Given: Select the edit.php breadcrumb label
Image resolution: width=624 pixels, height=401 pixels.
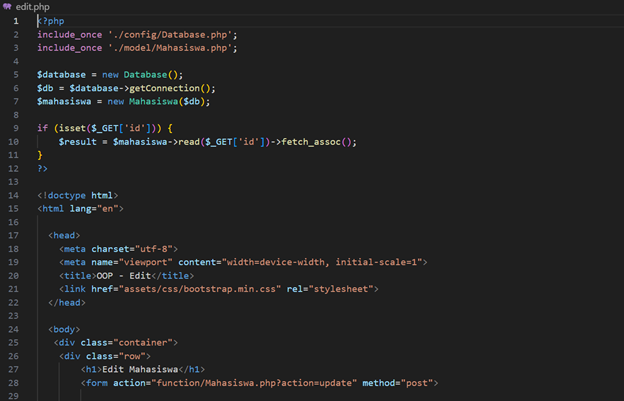Looking at the screenshot, I should 33,6.
